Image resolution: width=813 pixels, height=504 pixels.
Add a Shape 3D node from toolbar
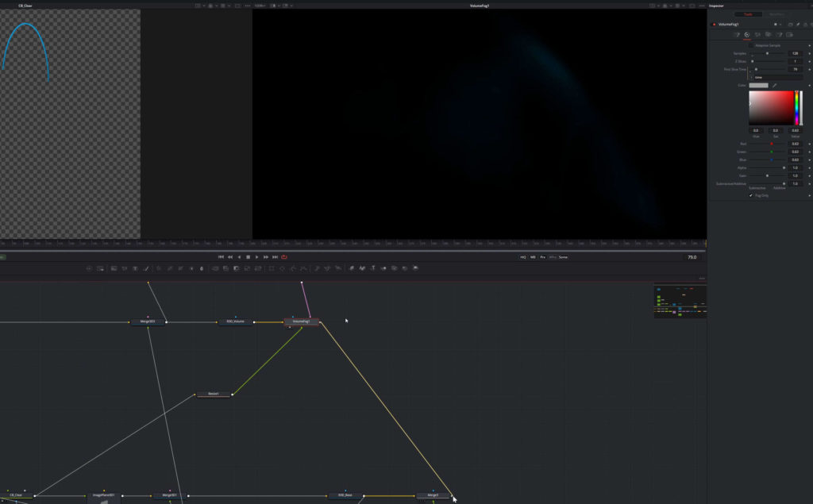362,268
